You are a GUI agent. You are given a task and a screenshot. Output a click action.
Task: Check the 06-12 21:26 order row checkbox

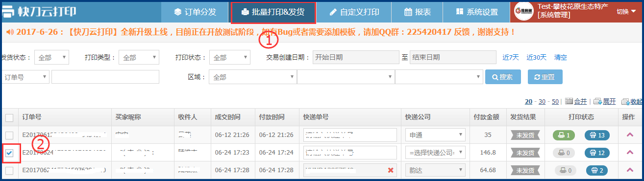tap(9, 135)
